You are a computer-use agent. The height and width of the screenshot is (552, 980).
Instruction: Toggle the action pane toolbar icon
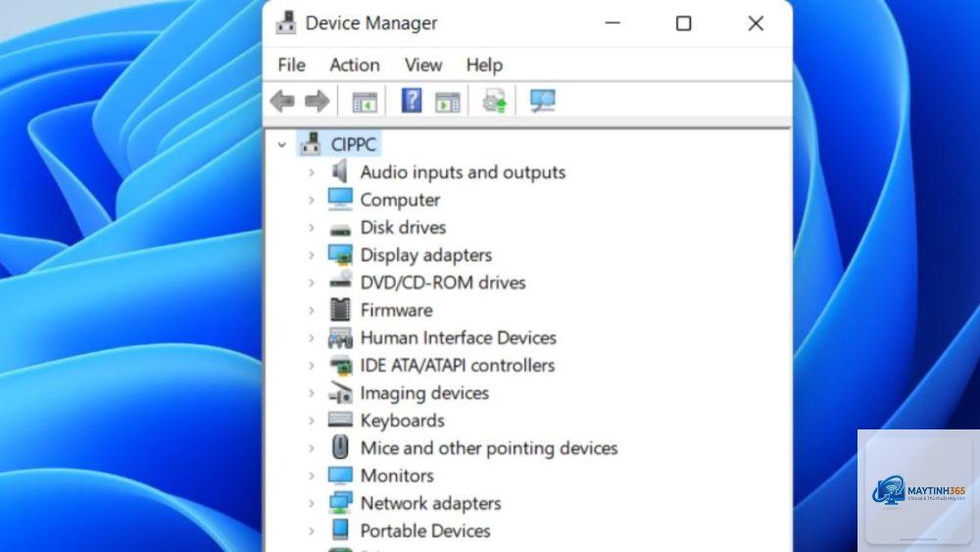(448, 101)
